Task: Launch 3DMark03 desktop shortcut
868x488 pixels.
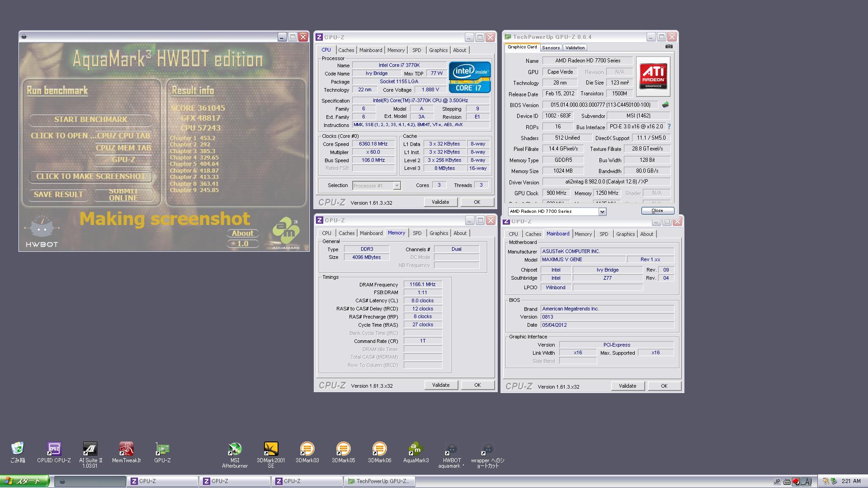Action: [307, 452]
